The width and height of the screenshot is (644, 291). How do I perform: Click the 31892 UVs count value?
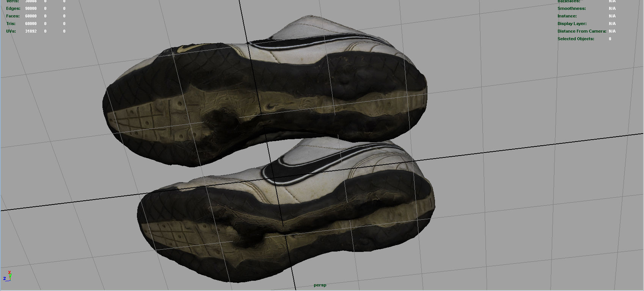[x=31, y=31]
